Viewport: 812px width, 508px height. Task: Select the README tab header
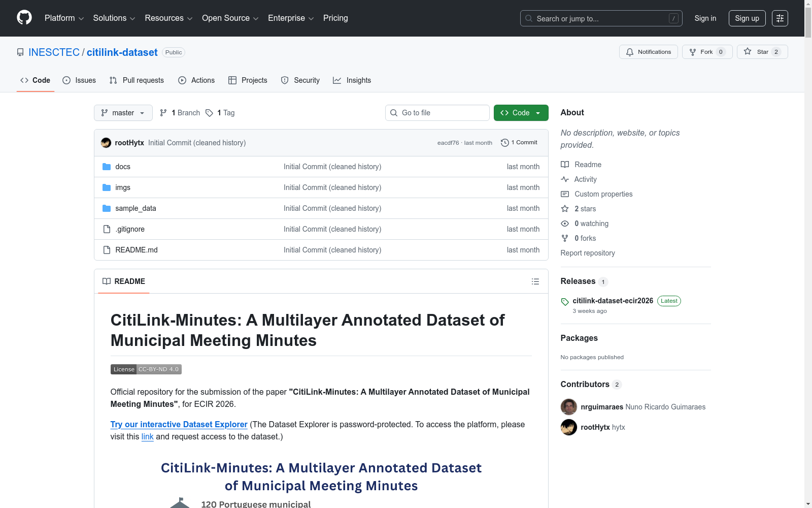click(124, 281)
